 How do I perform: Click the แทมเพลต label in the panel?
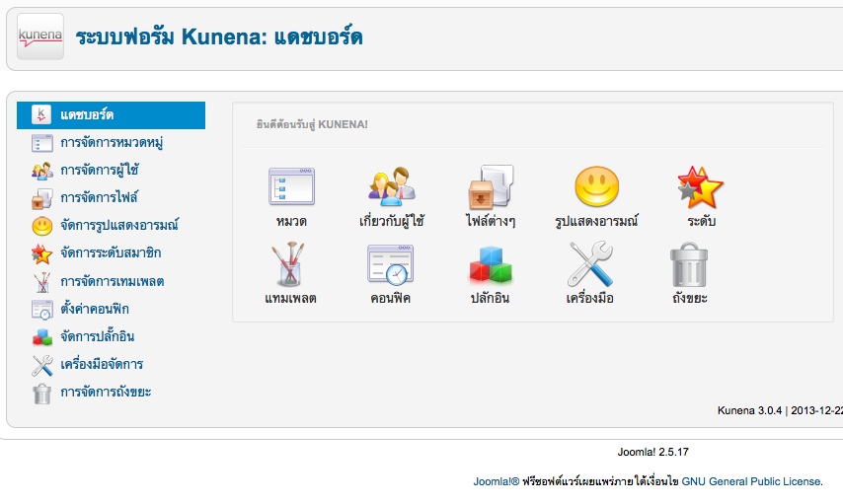(290, 298)
